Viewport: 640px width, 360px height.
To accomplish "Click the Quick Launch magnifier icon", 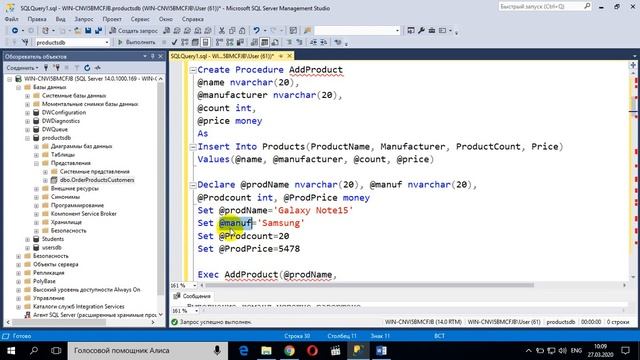I will click(587, 6).
